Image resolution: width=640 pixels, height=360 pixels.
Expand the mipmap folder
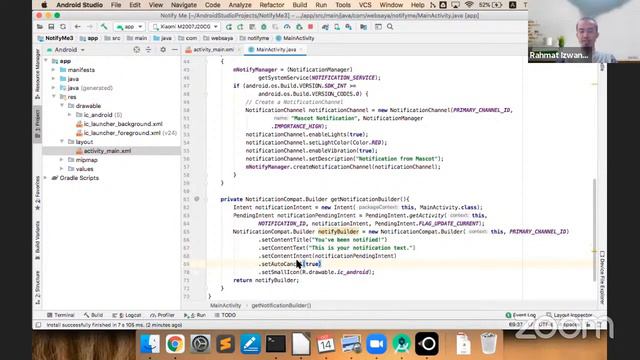coord(62,160)
